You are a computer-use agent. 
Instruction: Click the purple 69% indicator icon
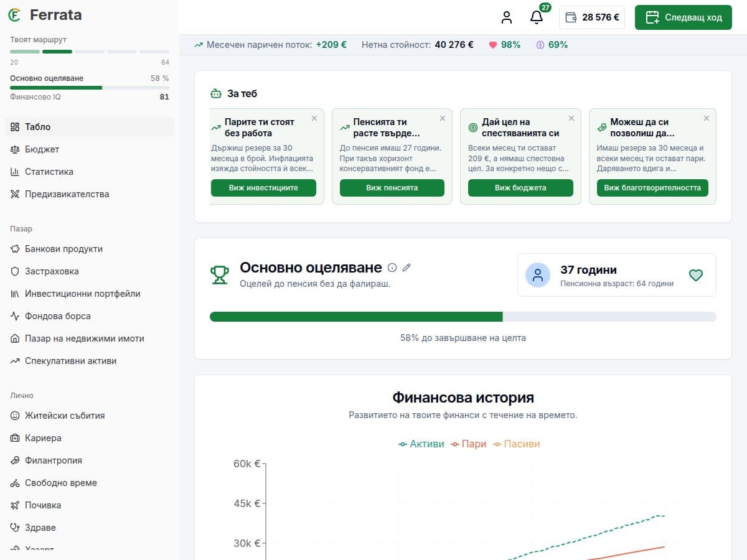[x=540, y=45]
